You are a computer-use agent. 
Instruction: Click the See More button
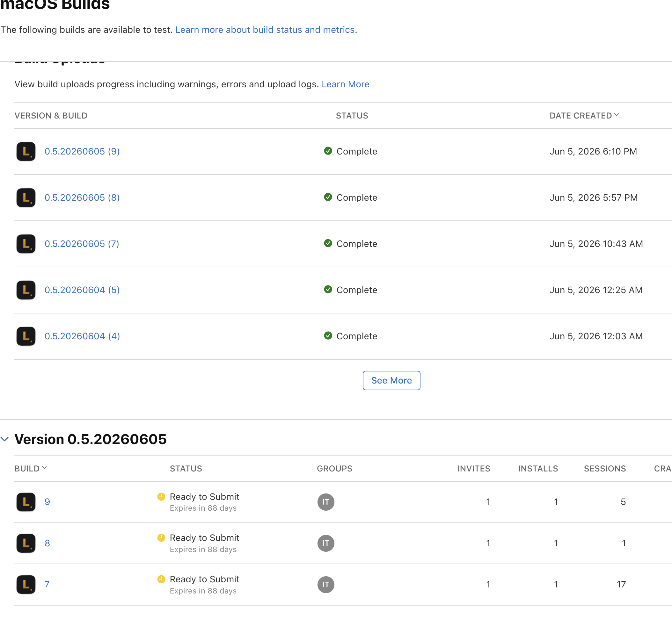391,381
